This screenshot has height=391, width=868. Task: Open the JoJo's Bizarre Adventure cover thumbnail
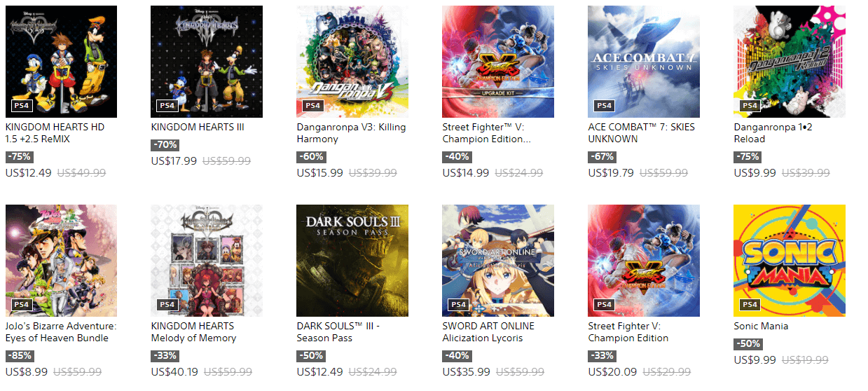(61, 261)
